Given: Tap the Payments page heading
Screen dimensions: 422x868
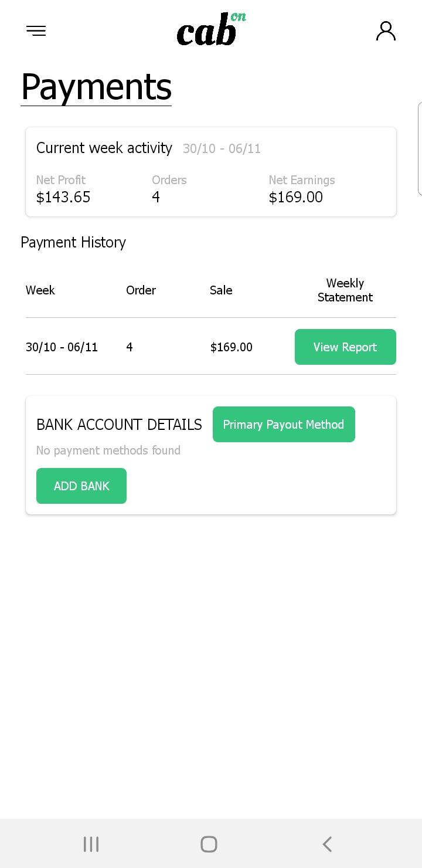Looking at the screenshot, I should pos(96,87).
